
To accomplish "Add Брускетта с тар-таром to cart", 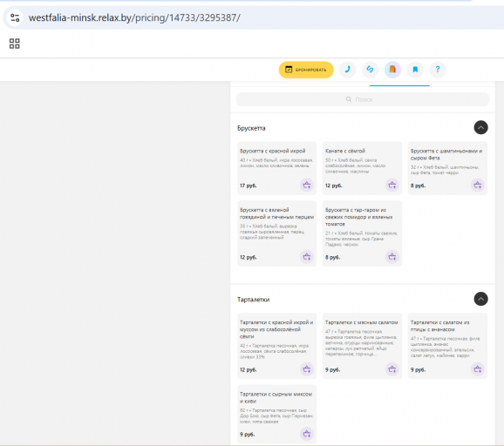I will tap(392, 257).
